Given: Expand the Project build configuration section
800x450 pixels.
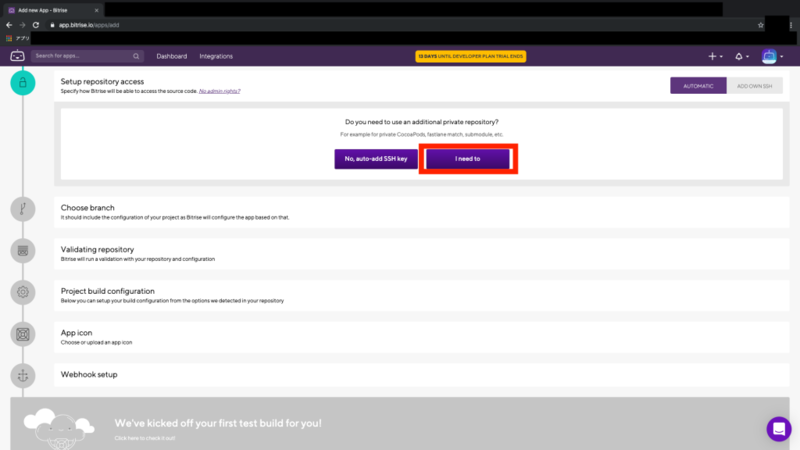Looking at the screenshot, I should tap(421, 295).
